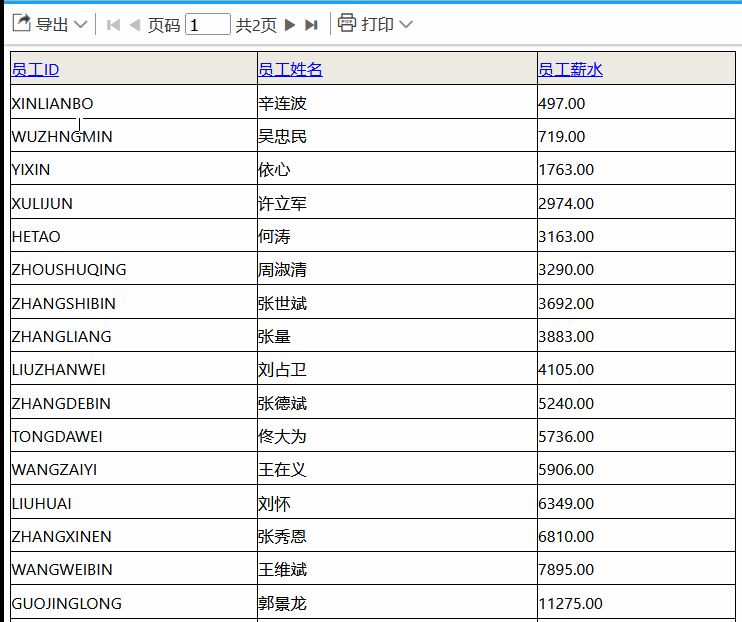Image resolution: width=742 pixels, height=622 pixels.
Task: Click employee name 佟大为
Action: click(283, 436)
